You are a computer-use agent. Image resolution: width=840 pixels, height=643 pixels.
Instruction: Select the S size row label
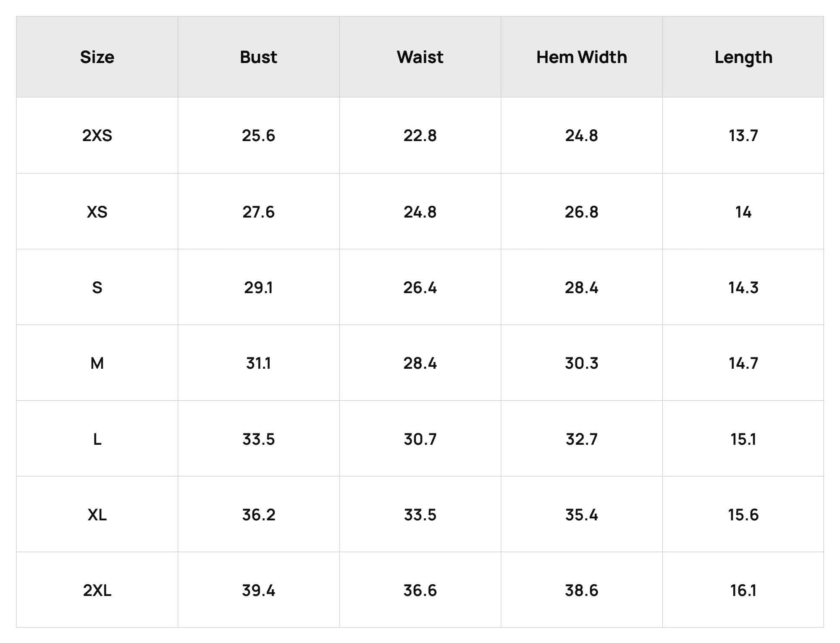pyautogui.click(x=97, y=288)
